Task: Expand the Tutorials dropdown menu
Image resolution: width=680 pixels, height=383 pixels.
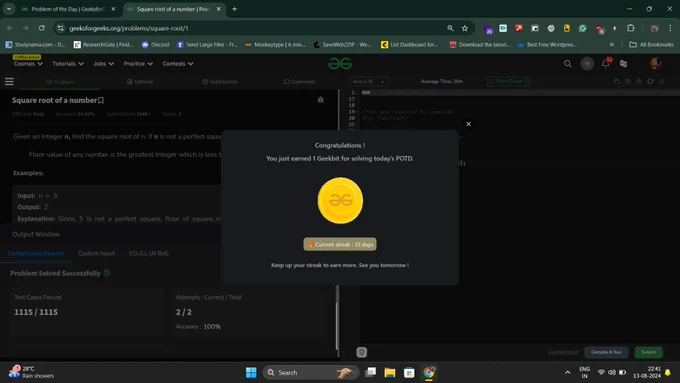Action: point(68,64)
